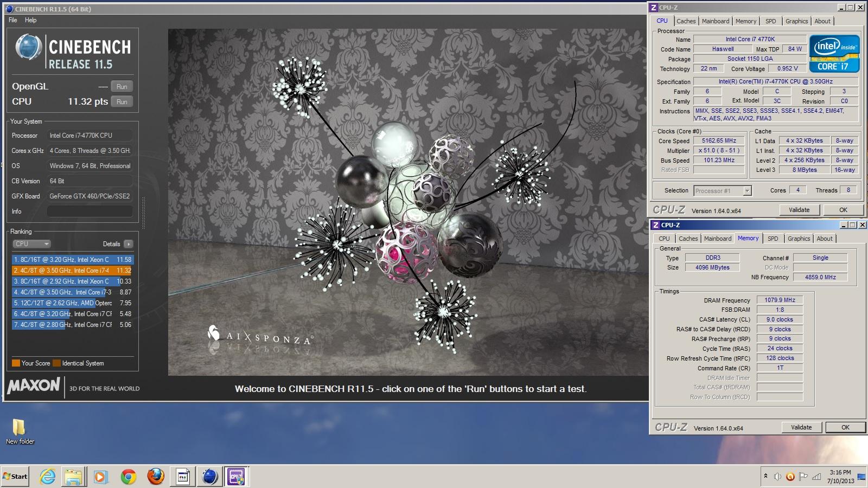Viewport: 868px width, 488px height.
Task: Click the Cinebench title bar globe icon
Action: pyautogui.click(x=10, y=9)
